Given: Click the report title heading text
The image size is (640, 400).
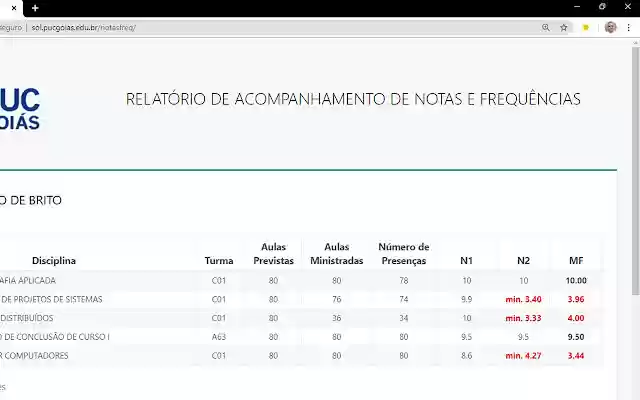Looking at the screenshot, I should coord(353,99).
